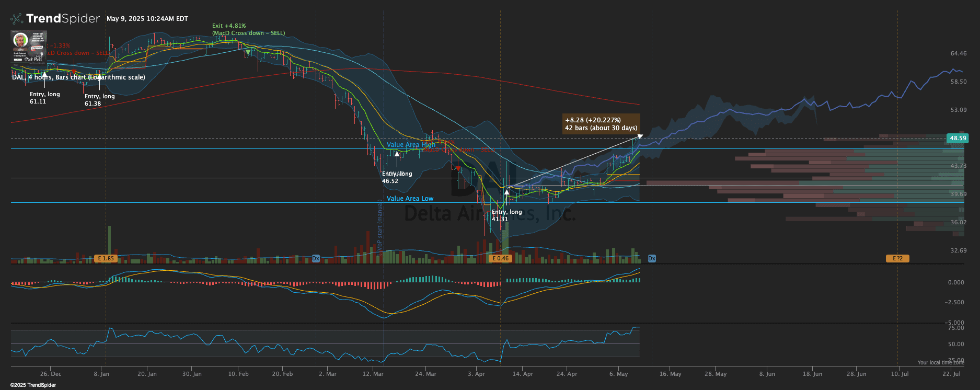Click the TrendSpider logo icon
The width and height of the screenshot is (980, 390).
click(x=17, y=19)
